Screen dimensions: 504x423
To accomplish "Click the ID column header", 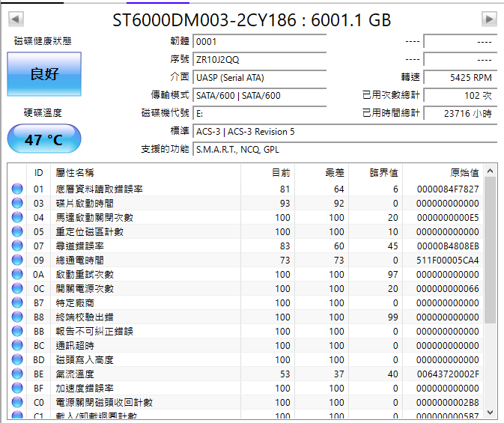I will click(x=39, y=173).
